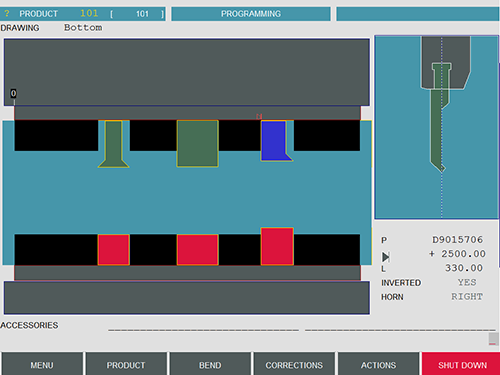This screenshot has height=375, width=500.
Task: Select the large green punch in middle
Action: pos(198,143)
